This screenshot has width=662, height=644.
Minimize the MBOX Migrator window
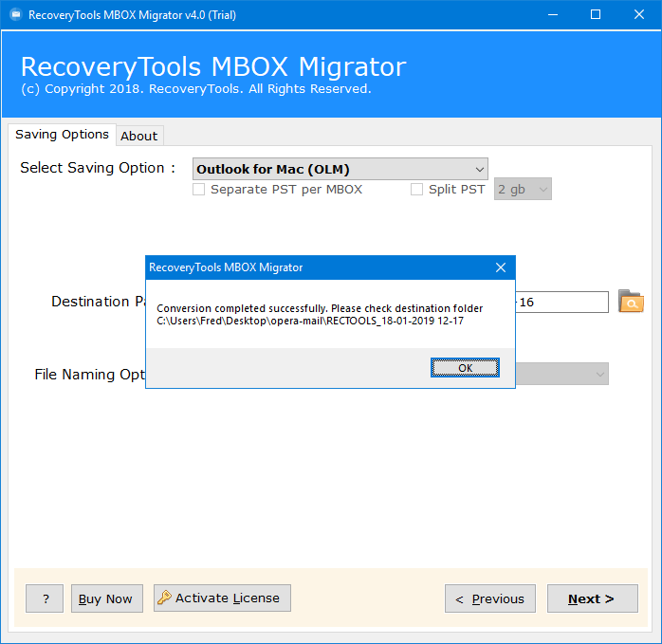point(553,15)
